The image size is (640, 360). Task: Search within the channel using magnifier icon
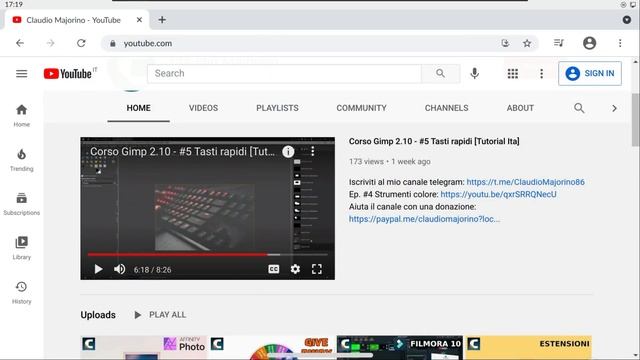coord(579,108)
